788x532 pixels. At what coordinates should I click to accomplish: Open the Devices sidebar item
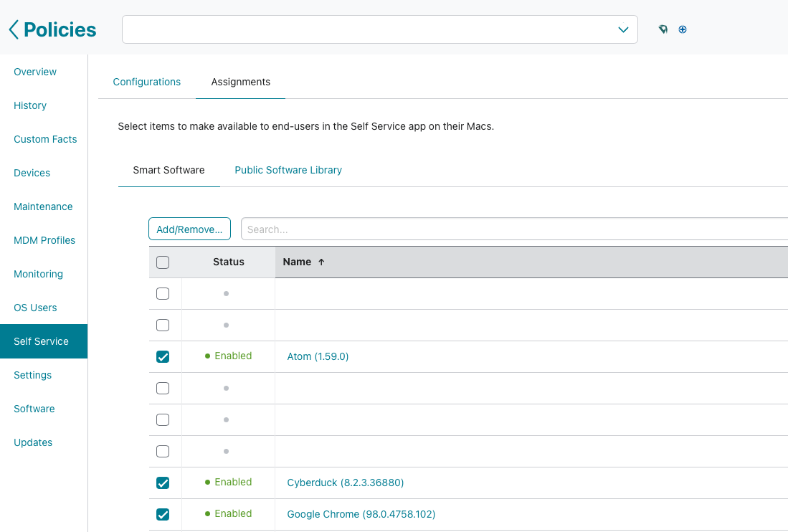[x=32, y=173]
